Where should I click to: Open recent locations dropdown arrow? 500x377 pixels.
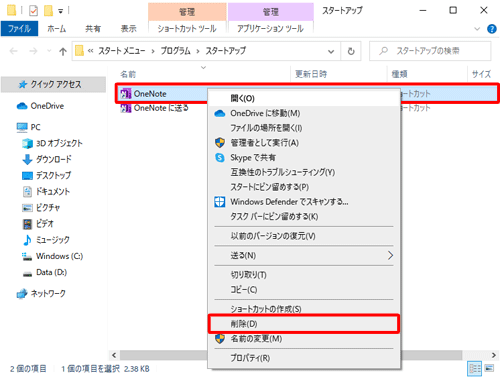(x=49, y=51)
